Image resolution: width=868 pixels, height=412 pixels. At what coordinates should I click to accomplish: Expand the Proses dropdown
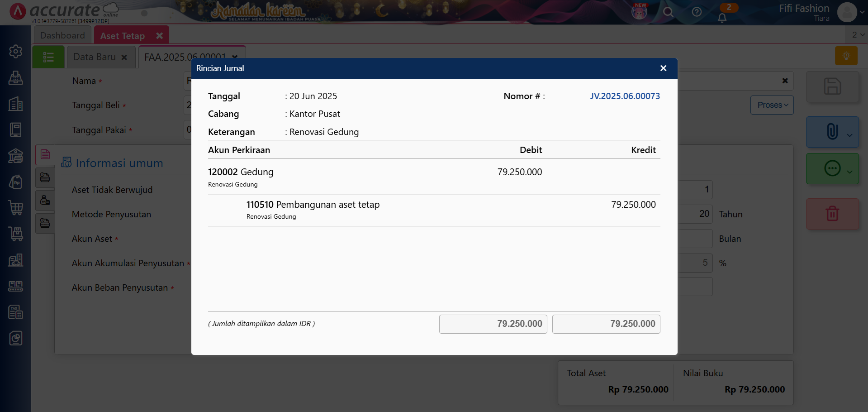[772, 105]
